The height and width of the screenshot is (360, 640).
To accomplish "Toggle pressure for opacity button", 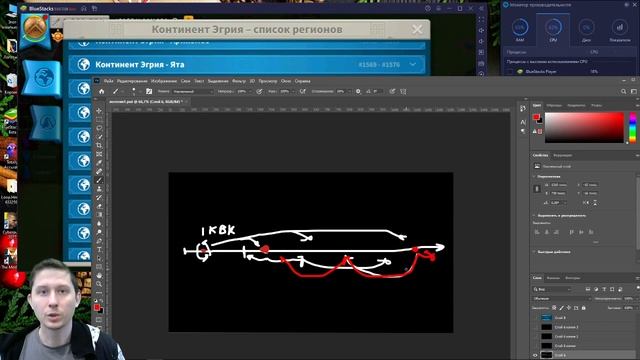I will 259,91.
